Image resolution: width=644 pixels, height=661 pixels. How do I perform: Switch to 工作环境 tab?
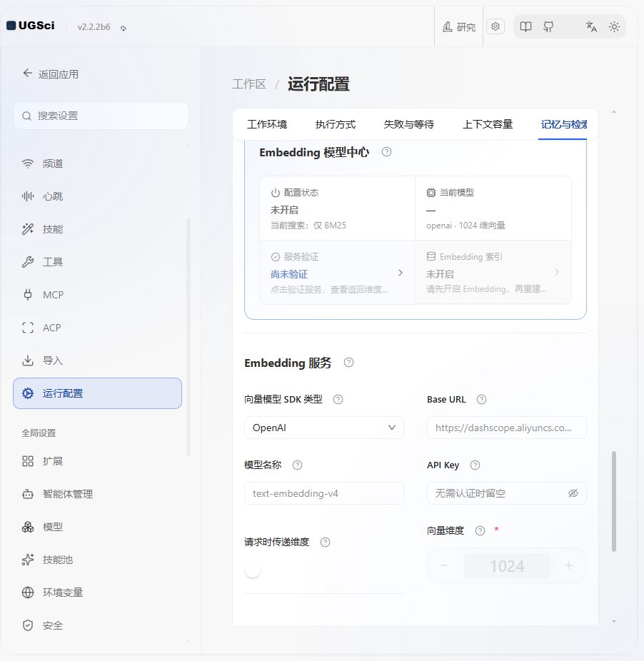coord(267,124)
